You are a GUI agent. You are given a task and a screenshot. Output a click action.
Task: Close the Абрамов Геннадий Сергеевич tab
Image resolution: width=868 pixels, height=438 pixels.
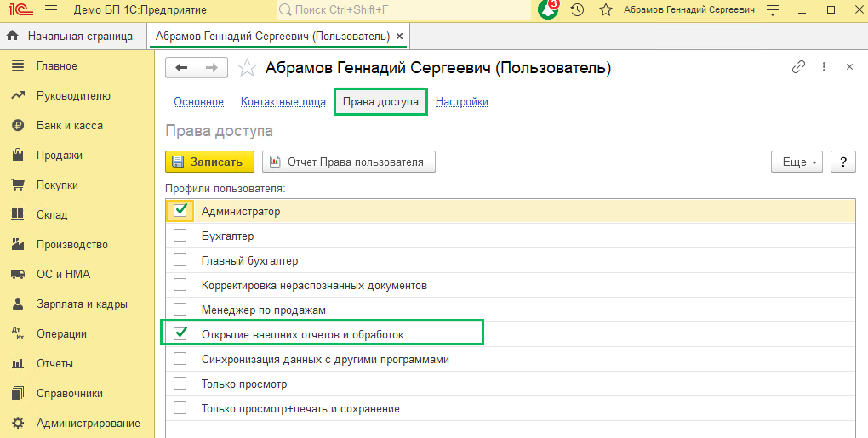pos(400,37)
